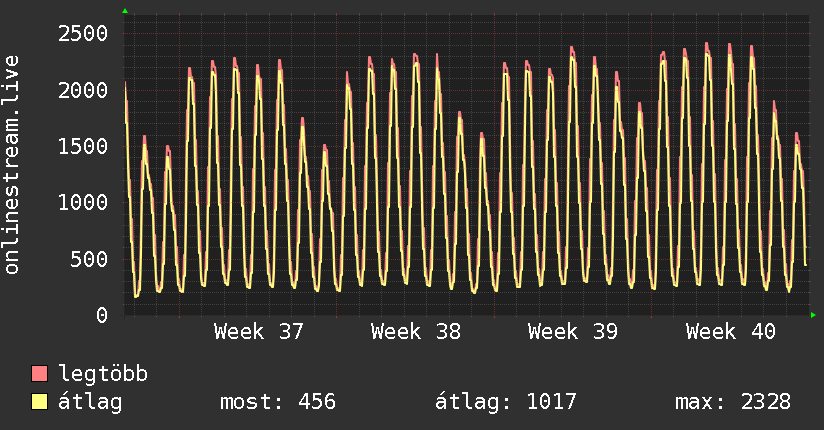Click the 2500 y-axis tick label

point(83,34)
